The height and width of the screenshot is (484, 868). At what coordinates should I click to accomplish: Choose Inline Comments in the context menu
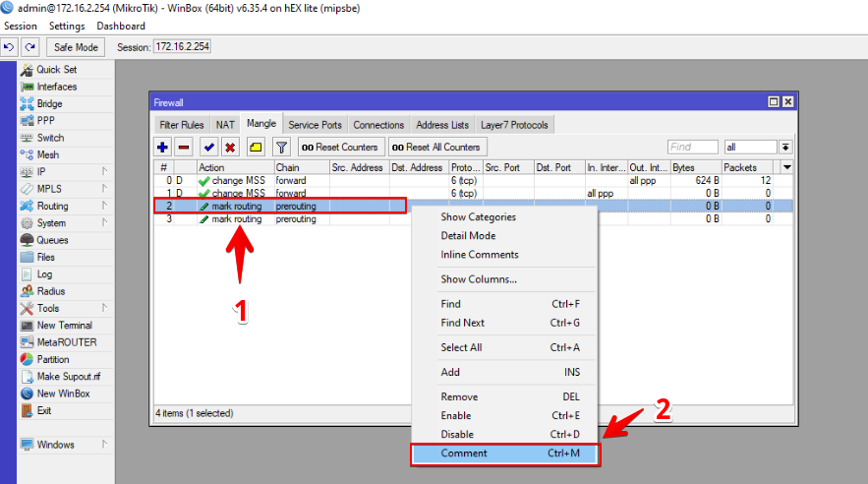505,254
